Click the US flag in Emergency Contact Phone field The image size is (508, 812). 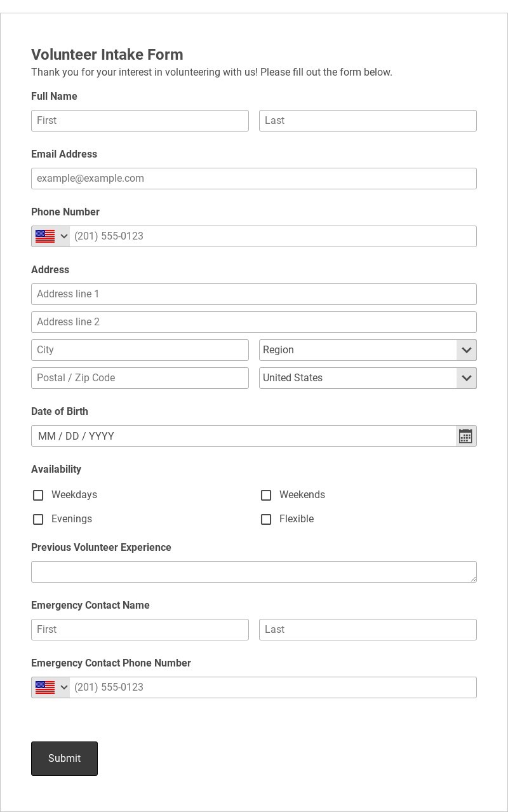tap(45, 687)
